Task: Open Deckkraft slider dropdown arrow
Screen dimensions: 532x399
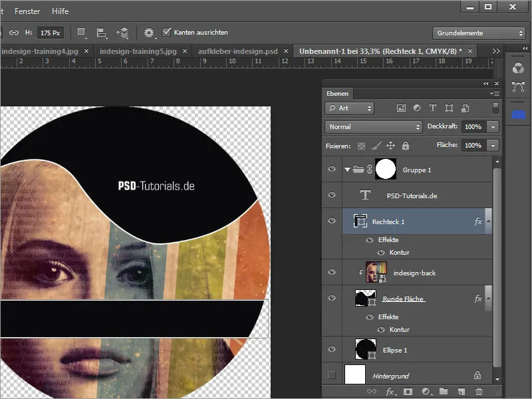Action: (x=493, y=127)
